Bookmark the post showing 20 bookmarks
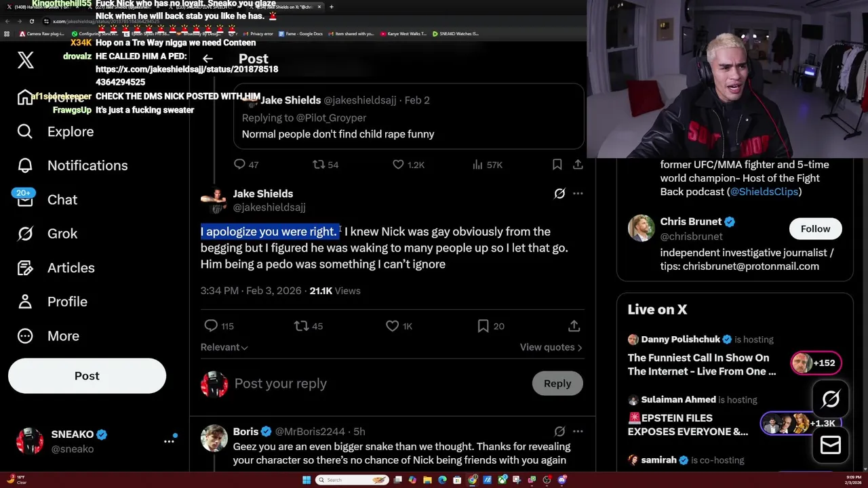The width and height of the screenshot is (868, 488). point(484,326)
